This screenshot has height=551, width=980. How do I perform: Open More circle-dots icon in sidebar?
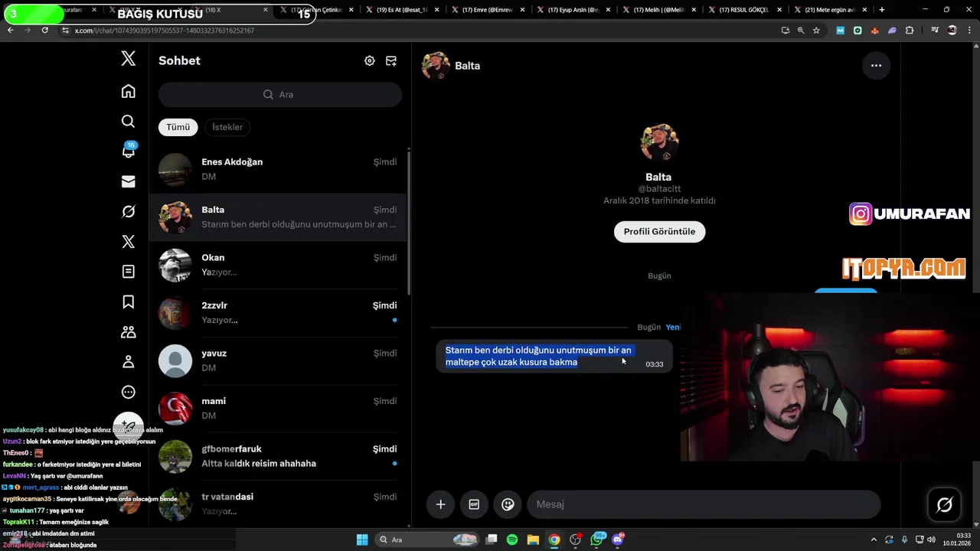coord(128,392)
